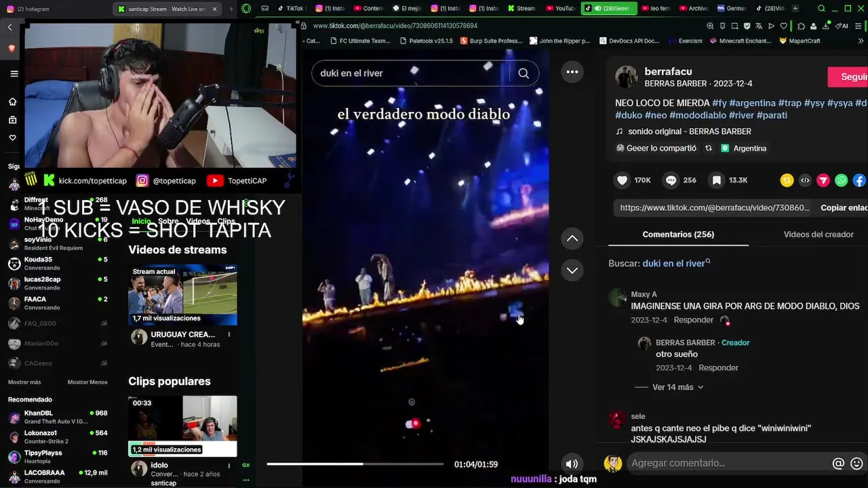
Task: Repost using the yellow repost icon
Action: 787,180
